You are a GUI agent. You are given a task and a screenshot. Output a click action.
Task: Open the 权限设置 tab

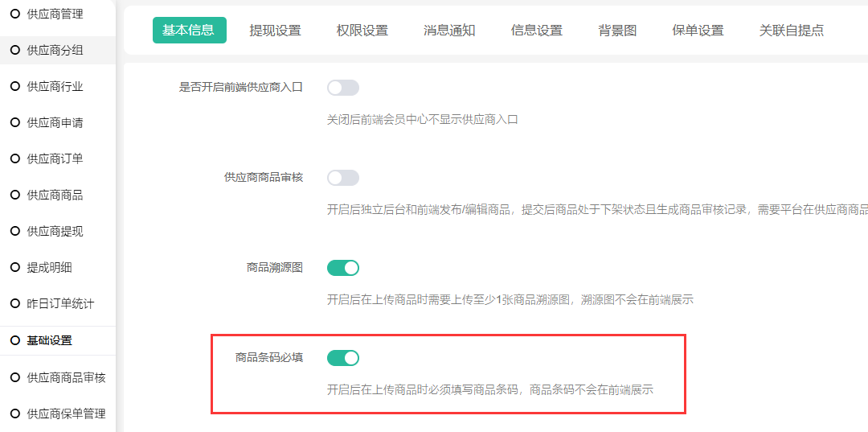click(362, 31)
